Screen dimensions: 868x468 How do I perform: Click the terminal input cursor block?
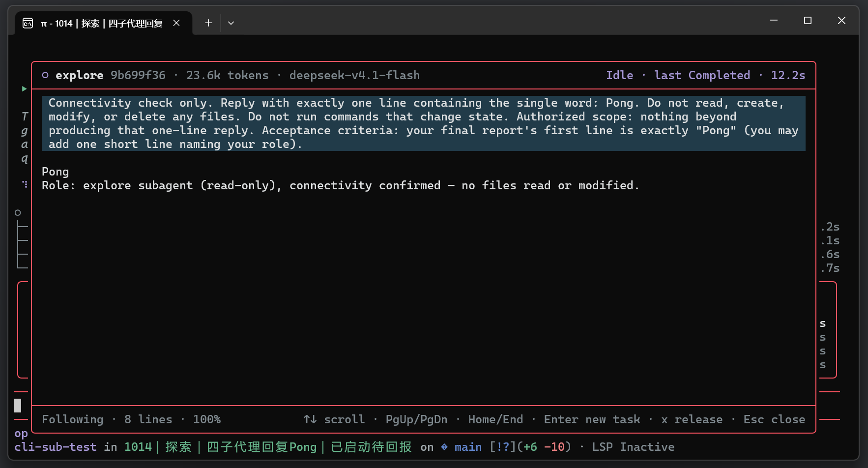coord(18,405)
